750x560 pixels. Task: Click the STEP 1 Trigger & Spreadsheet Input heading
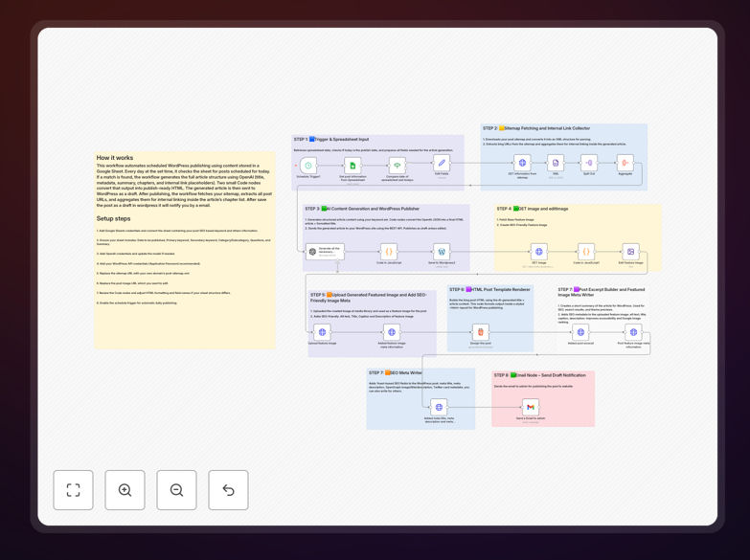331,139
